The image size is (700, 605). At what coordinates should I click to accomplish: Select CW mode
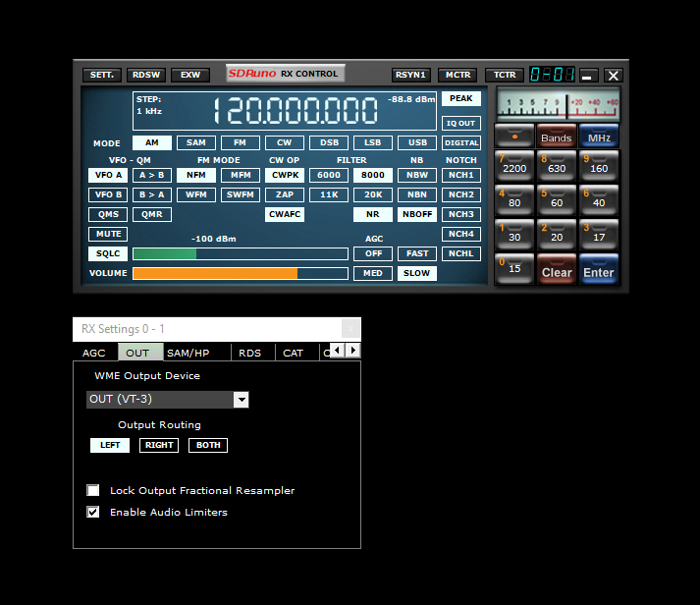point(285,142)
